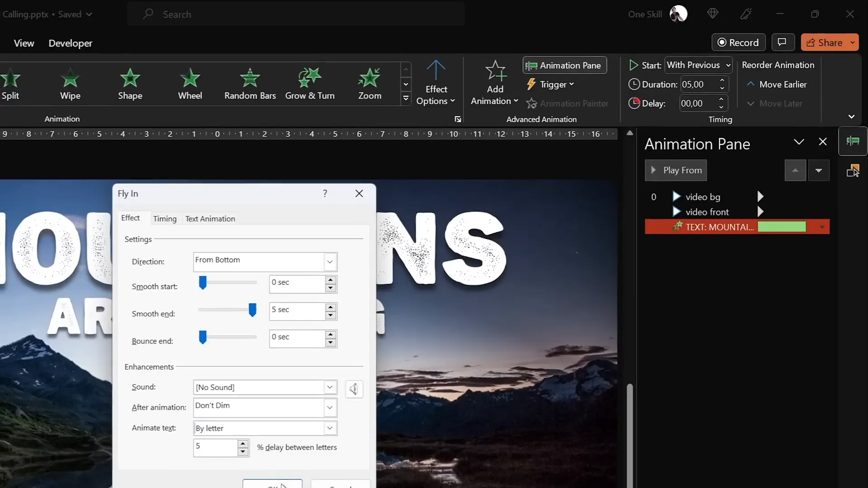The height and width of the screenshot is (488, 868).
Task: Apply the Random Bars animation
Action: point(250,84)
